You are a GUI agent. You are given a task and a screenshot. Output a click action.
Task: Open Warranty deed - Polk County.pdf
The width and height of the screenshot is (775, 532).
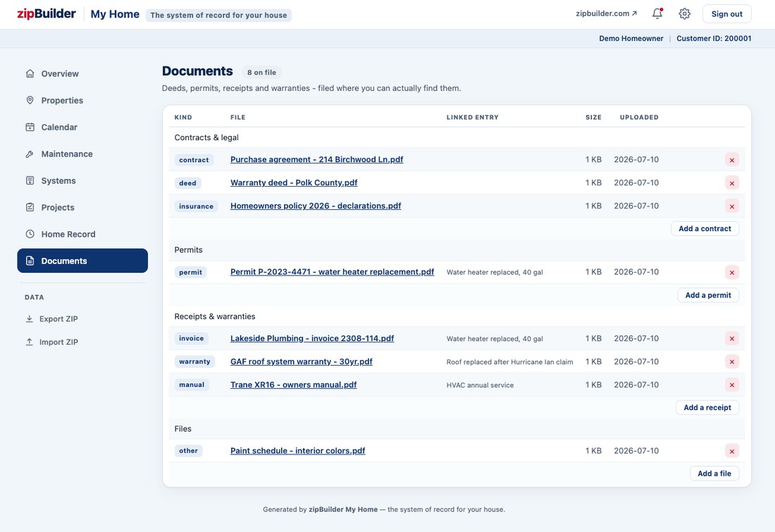click(x=294, y=183)
